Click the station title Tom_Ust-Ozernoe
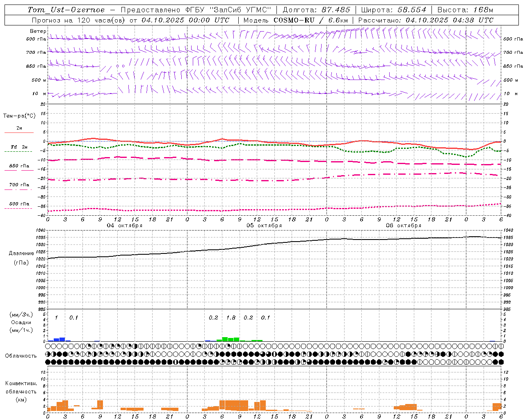The image size is (525, 420). tap(66, 10)
